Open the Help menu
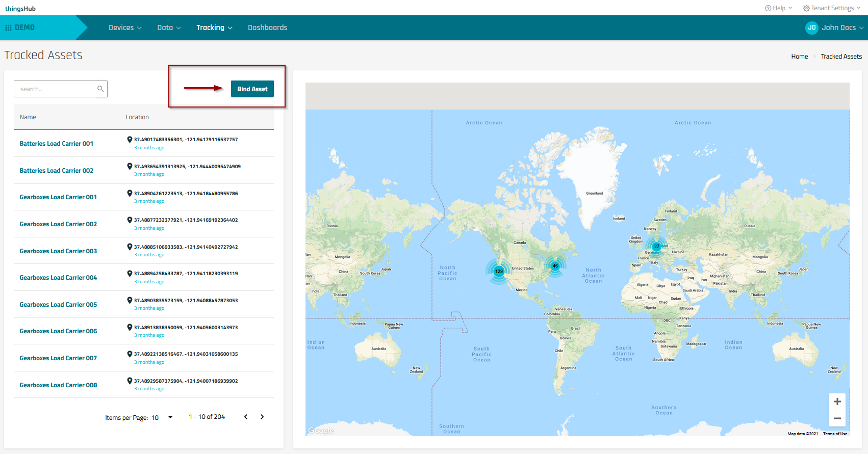 click(x=778, y=8)
